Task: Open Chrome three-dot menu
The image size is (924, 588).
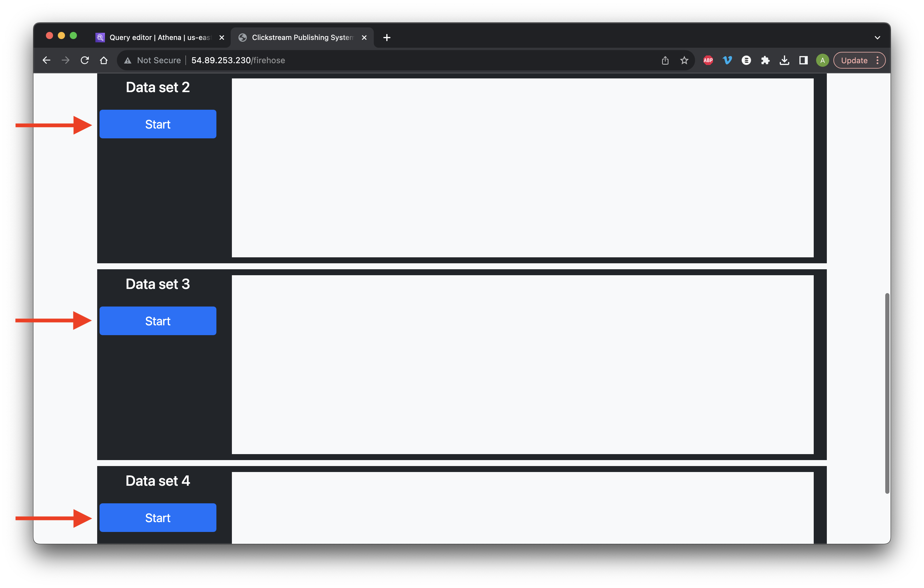Action: [878, 60]
